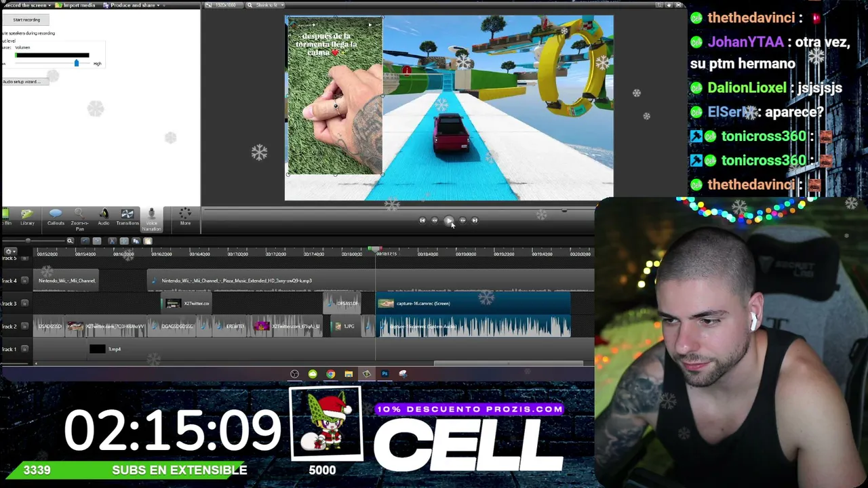
Task: Select the Voice Narration tab
Action: coord(151,219)
